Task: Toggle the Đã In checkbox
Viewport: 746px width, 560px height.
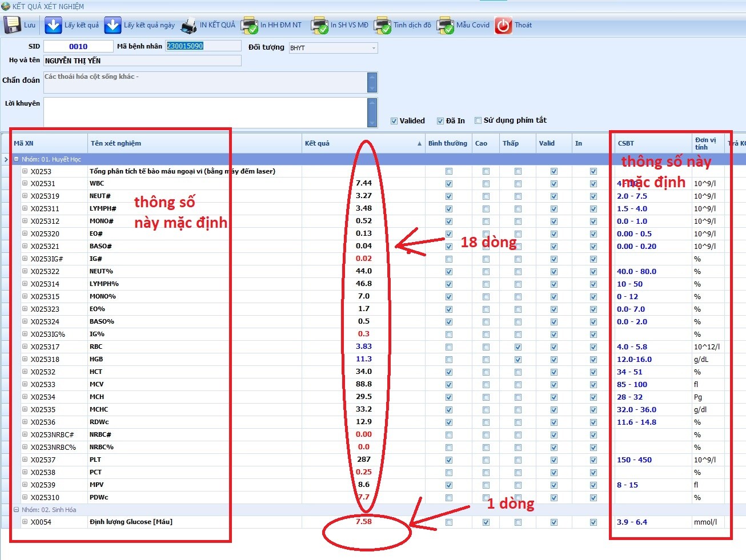Action: (440, 121)
